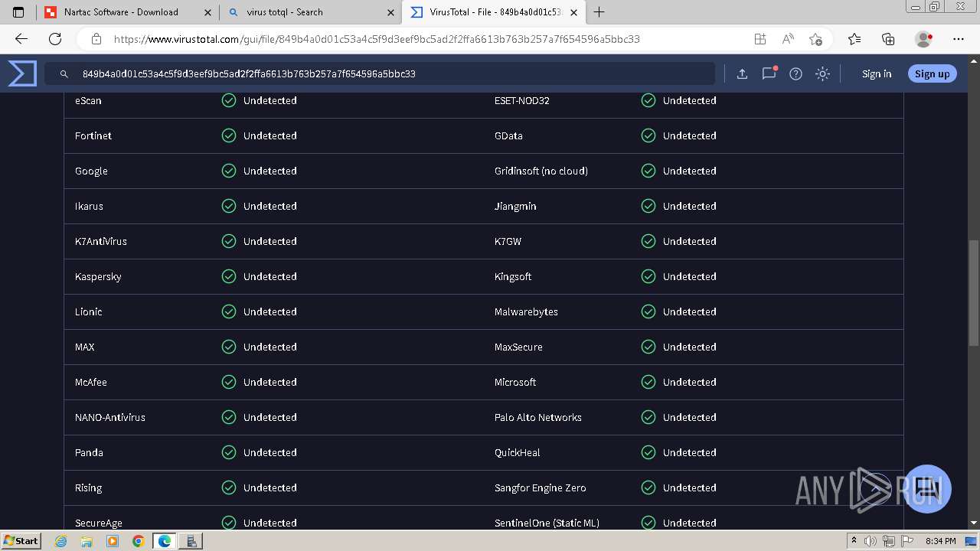Open File Explorer from the taskbar
980x551 pixels.
pyautogui.click(x=87, y=541)
